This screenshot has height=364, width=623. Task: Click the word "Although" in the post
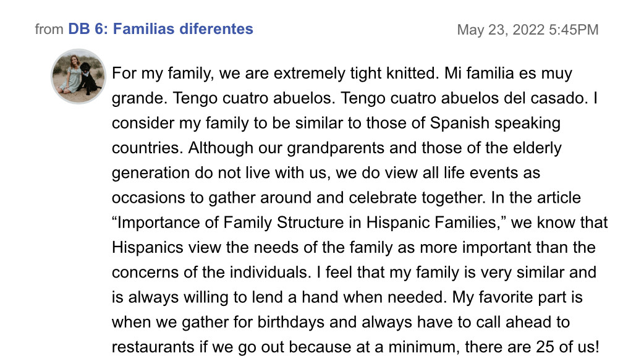point(221,148)
